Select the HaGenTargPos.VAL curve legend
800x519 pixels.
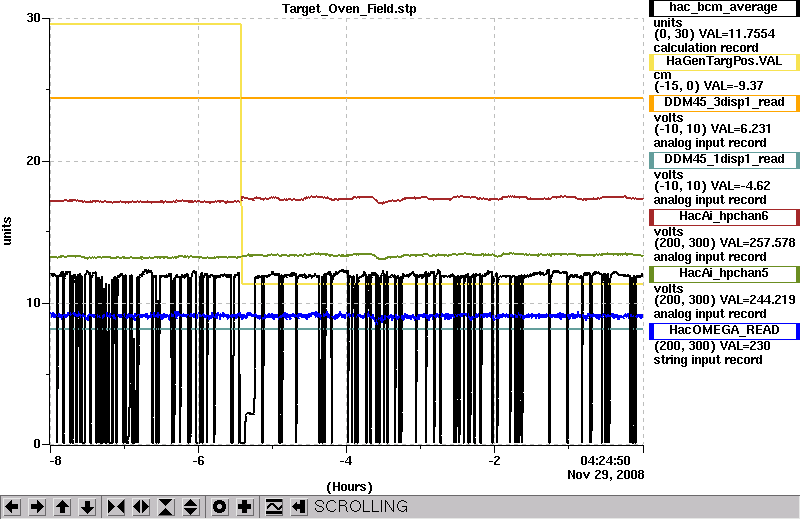point(724,62)
